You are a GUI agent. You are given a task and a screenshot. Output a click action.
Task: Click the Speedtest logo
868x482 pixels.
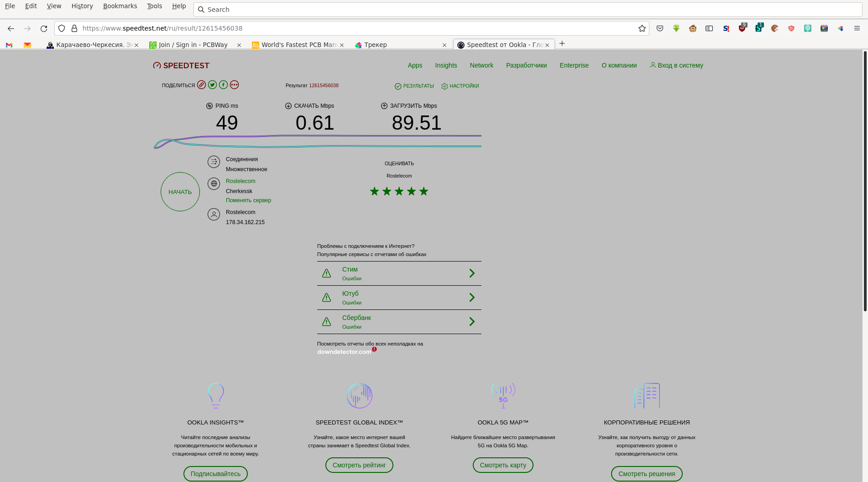[181, 65]
